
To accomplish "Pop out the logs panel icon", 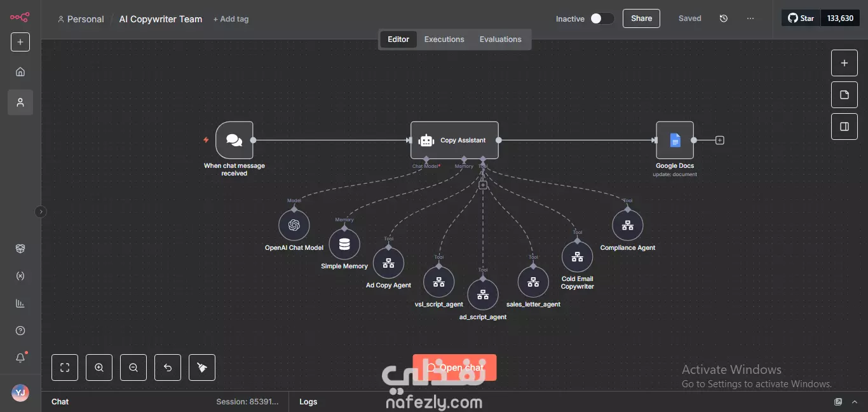I will tap(838, 402).
